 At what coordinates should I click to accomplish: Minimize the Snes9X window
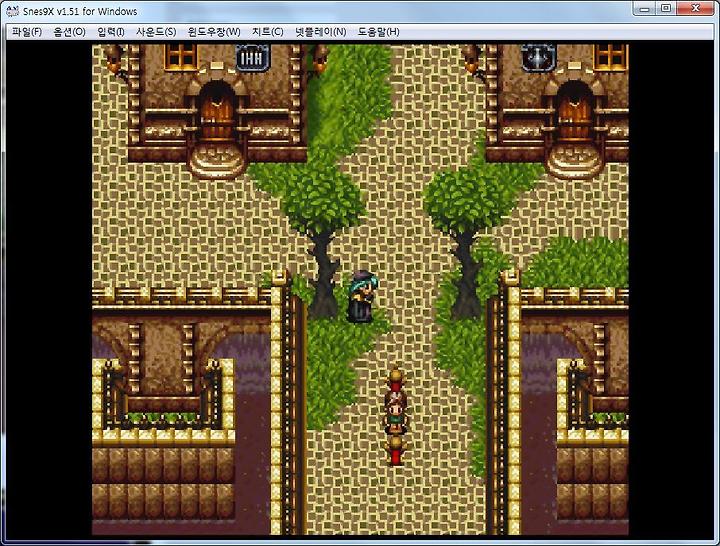pyautogui.click(x=644, y=9)
